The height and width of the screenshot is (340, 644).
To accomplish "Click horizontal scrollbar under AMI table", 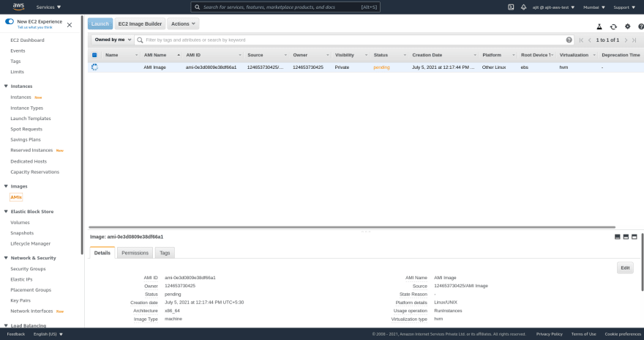I will point(352,227).
